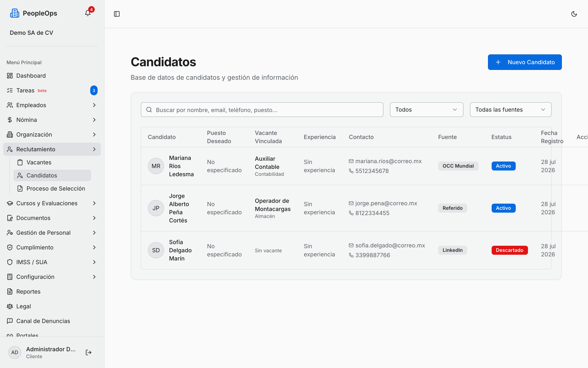Viewport: 588px width, 368px height.
Task: Open Tareas beta menu item
Action: pyautogui.click(x=52, y=91)
